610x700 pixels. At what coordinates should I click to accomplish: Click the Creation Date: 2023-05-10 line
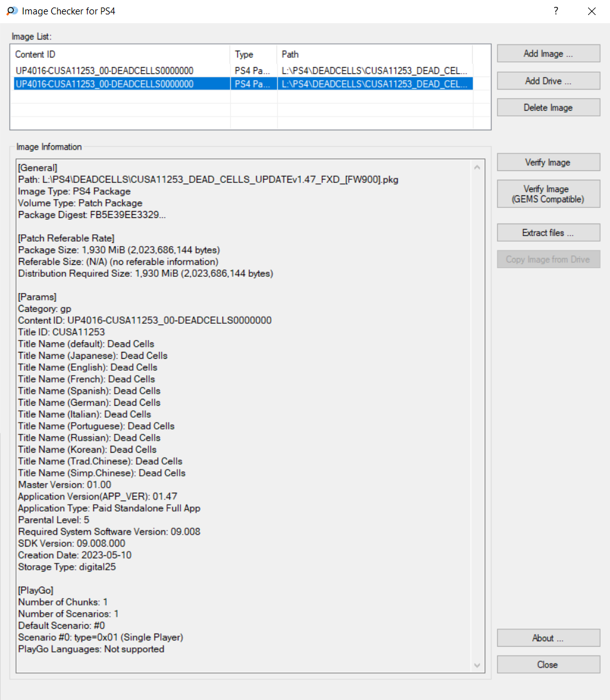(x=75, y=555)
